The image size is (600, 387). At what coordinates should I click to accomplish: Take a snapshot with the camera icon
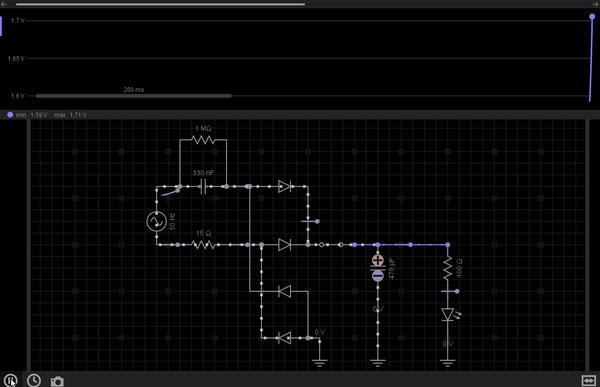point(57,381)
